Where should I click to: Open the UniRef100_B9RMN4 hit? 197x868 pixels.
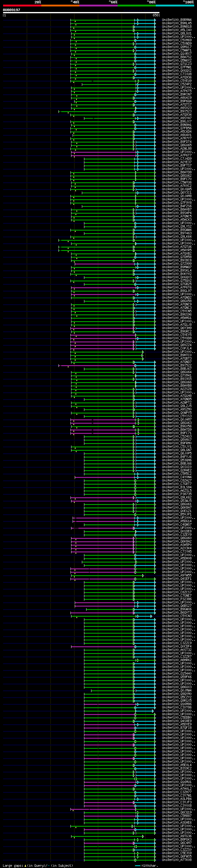tap(177, 20)
